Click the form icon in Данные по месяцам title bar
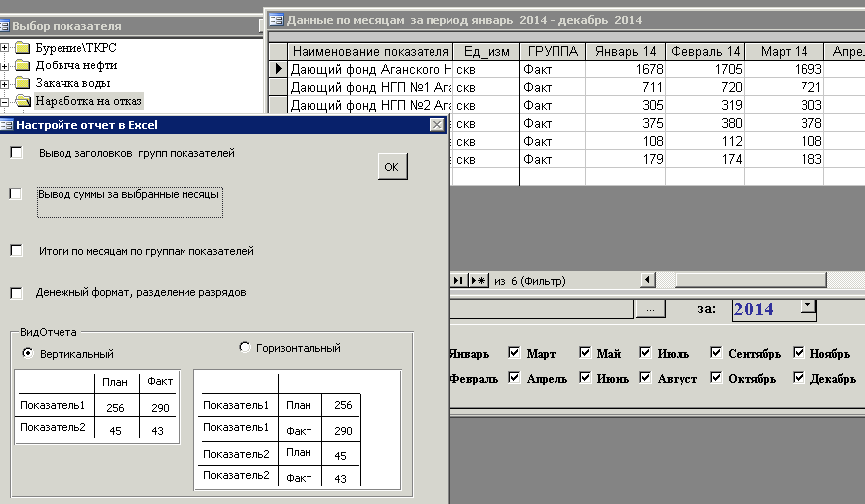This screenshot has height=504, width=865. click(x=276, y=20)
